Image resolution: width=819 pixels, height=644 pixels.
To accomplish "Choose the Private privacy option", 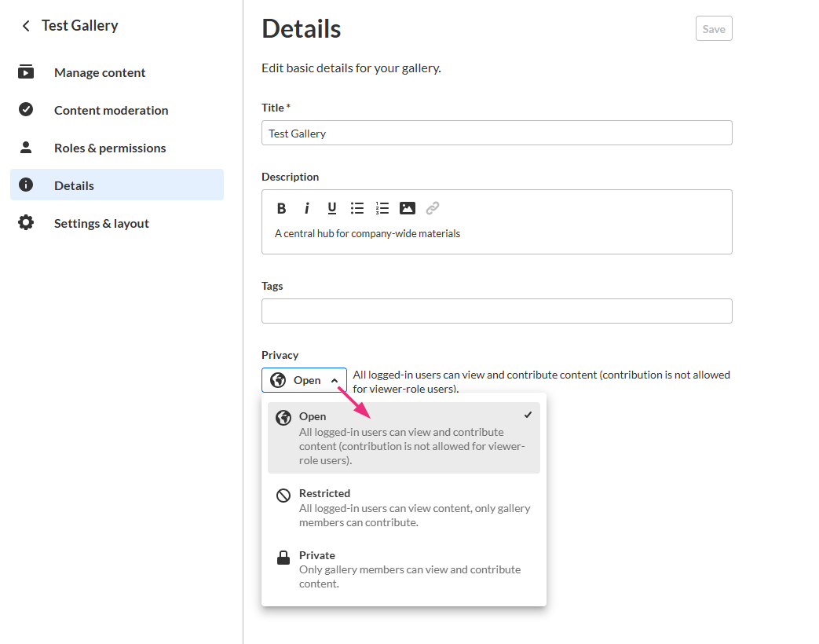I will pyautogui.click(x=404, y=569).
